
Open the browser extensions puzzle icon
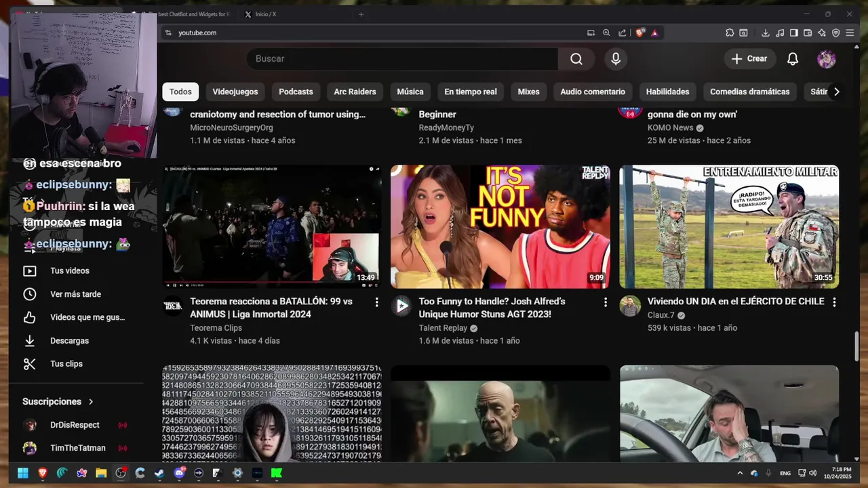(730, 33)
